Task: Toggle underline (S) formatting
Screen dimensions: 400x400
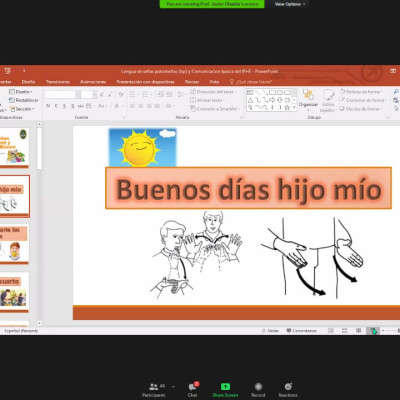Action: pos(64,106)
